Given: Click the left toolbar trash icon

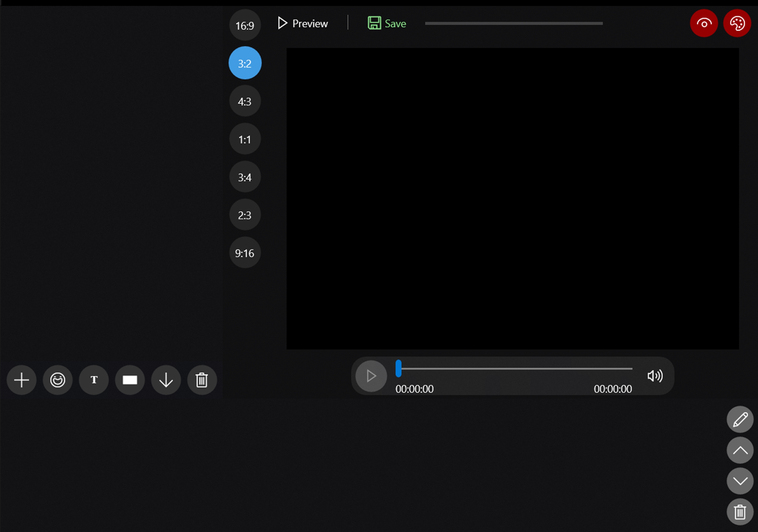Looking at the screenshot, I should tap(202, 380).
